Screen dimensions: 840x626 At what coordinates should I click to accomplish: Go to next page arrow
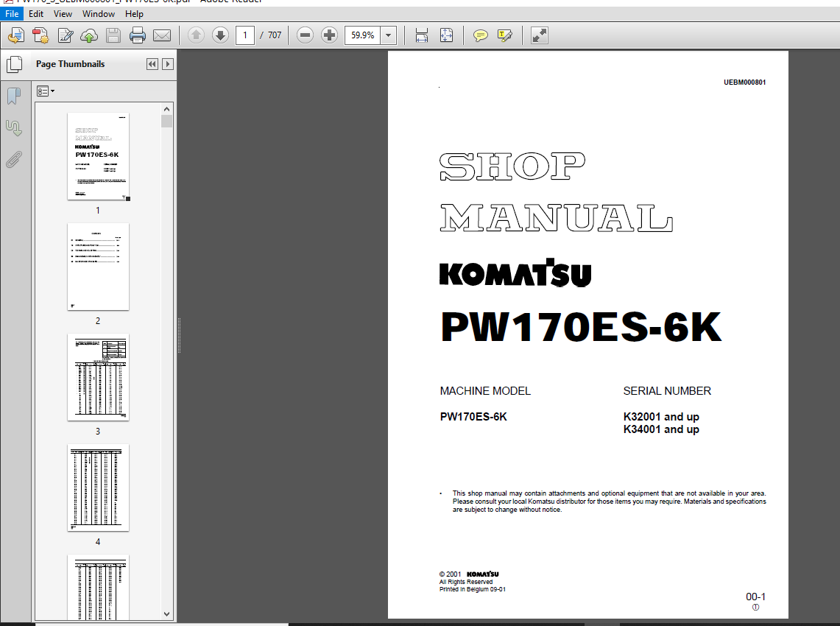pos(220,35)
